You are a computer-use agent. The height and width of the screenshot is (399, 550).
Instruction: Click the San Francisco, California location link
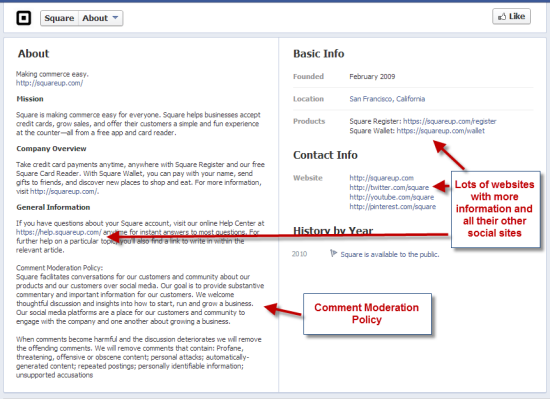pos(387,99)
